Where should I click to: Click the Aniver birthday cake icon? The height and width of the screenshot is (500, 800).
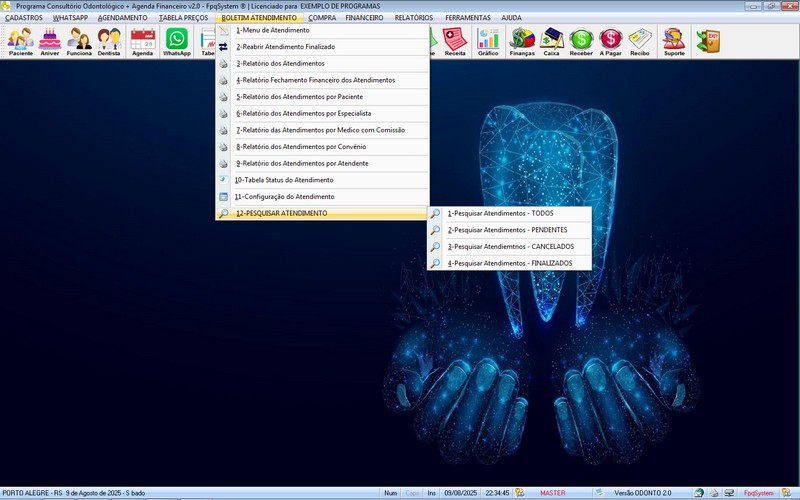(50, 41)
